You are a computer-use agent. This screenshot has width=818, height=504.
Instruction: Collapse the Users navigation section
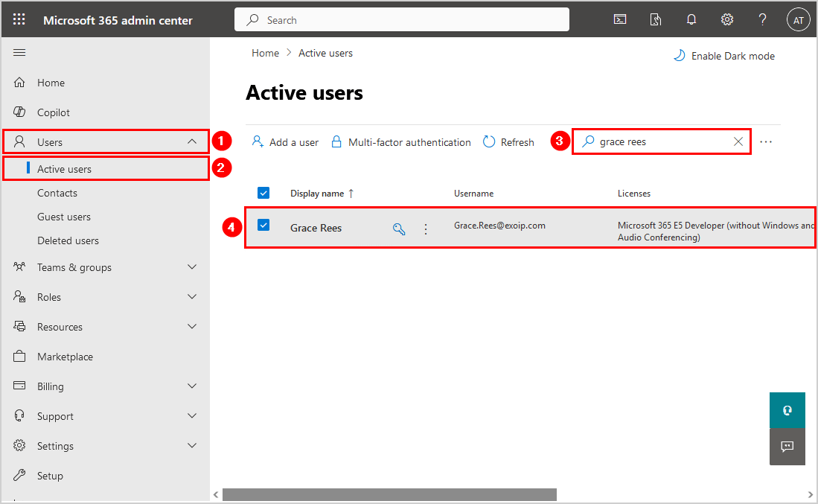coord(192,141)
